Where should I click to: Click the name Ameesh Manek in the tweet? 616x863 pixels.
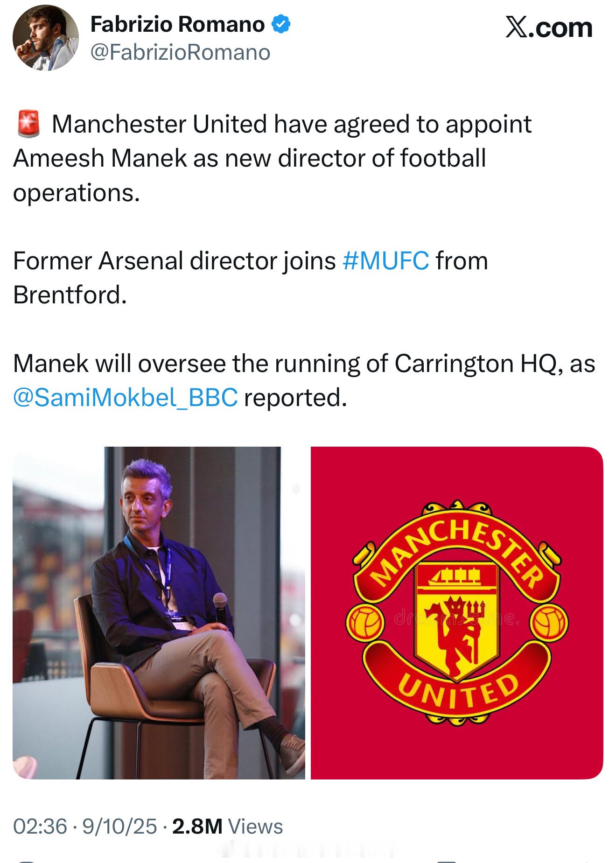(100, 158)
